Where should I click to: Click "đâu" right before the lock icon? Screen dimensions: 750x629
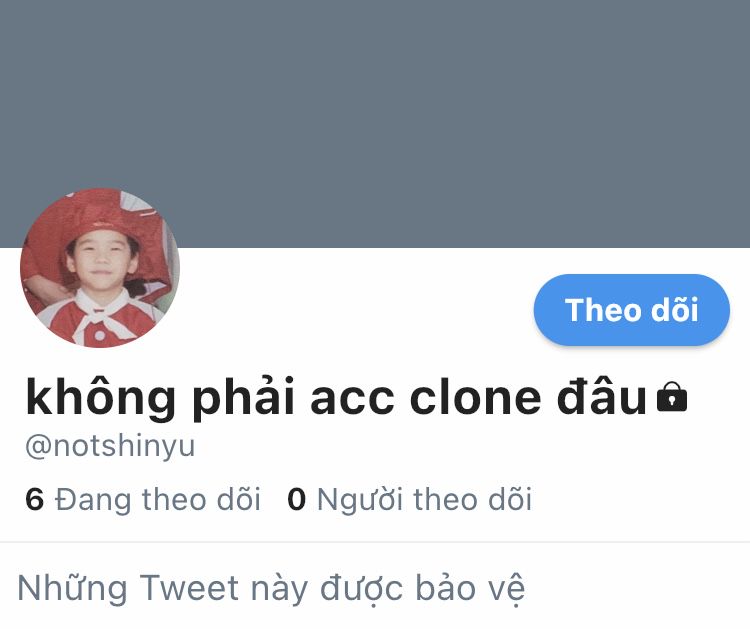click(x=602, y=397)
